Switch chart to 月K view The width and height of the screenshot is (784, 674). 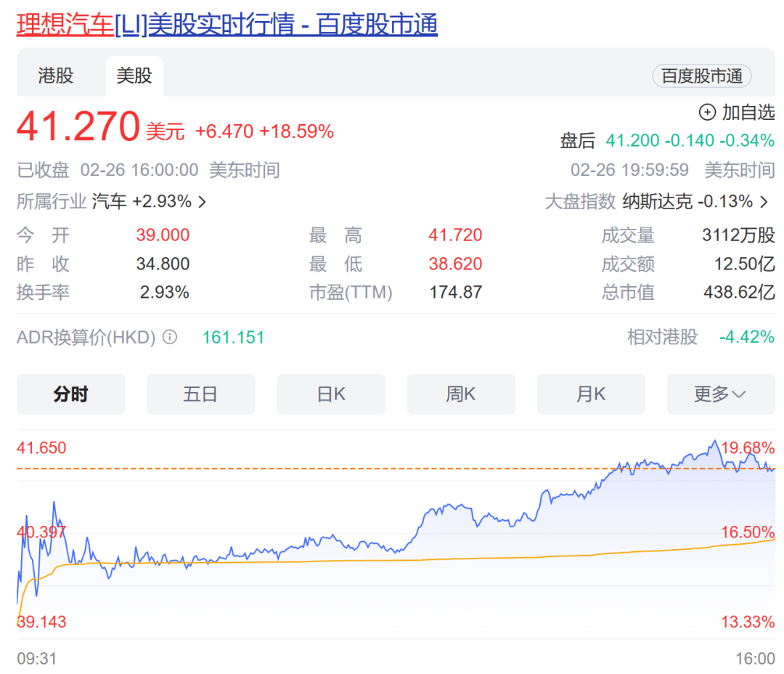click(591, 394)
